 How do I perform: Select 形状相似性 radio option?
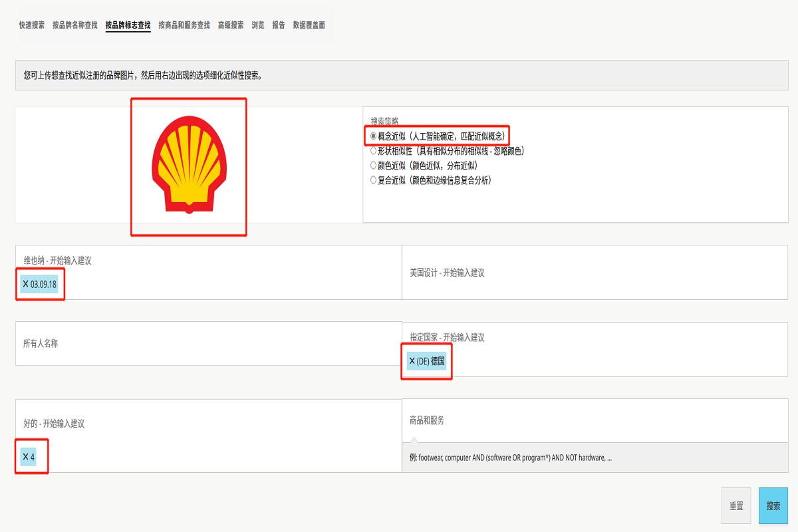(373, 151)
